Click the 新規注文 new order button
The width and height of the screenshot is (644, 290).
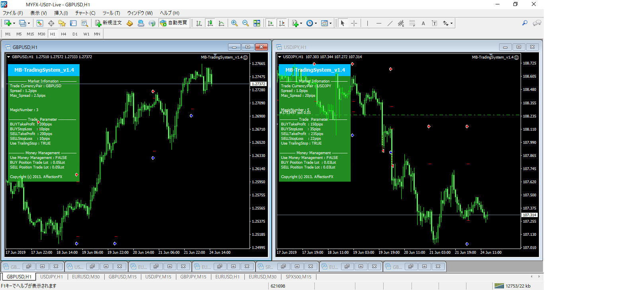point(108,23)
